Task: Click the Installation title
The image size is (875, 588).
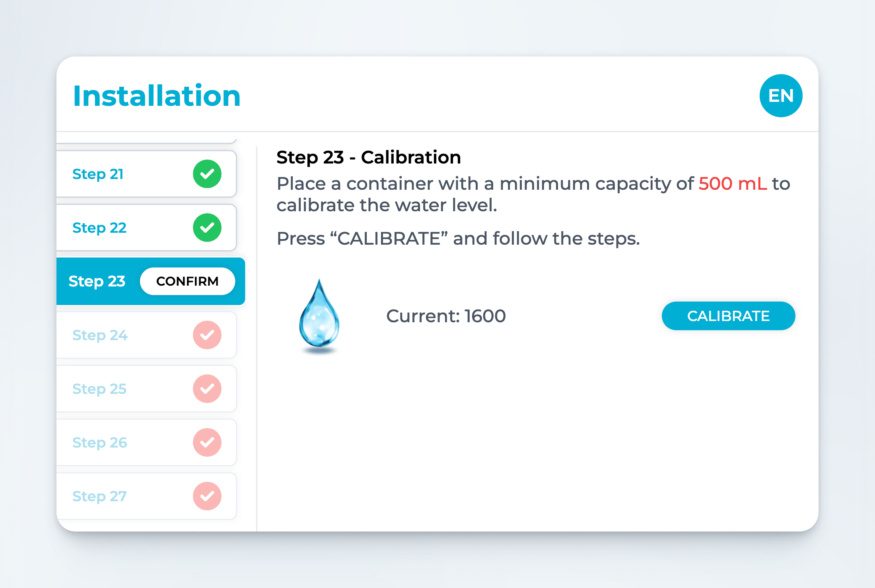Action: pos(157,96)
